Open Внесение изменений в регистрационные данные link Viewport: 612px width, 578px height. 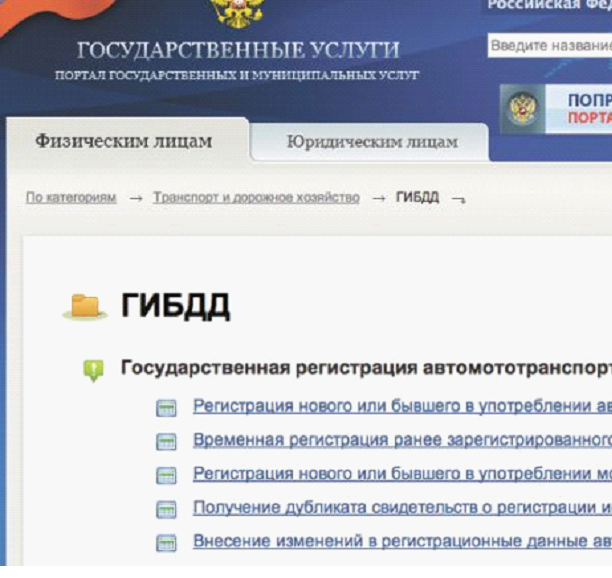coord(400,543)
